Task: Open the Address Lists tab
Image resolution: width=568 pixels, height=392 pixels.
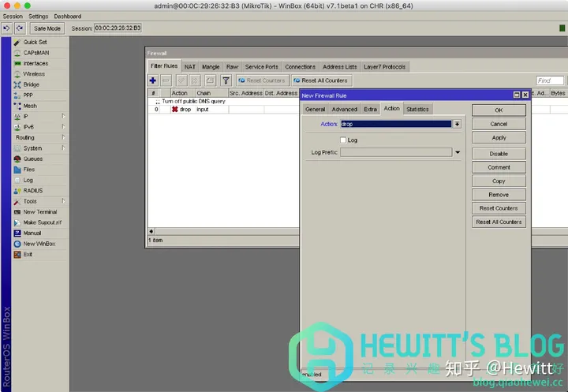Action: click(340, 67)
